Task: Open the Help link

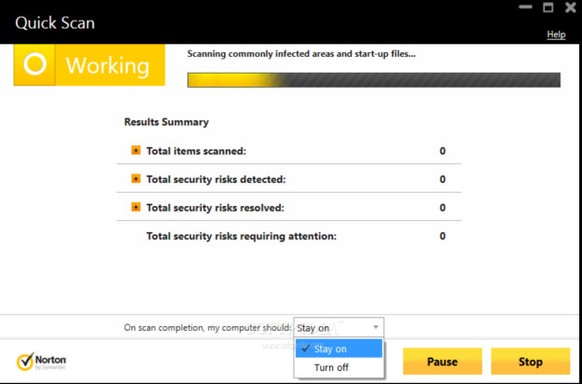Action: pyautogui.click(x=556, y=35)
